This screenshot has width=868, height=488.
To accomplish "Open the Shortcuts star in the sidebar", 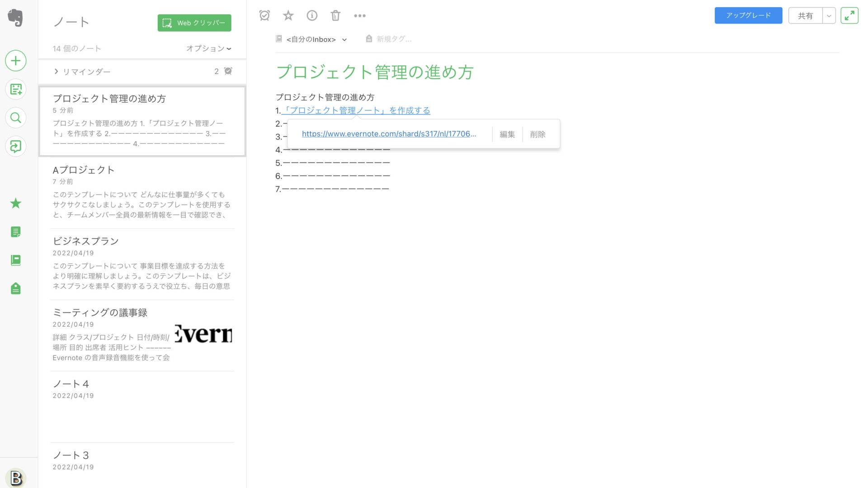I will point(15,203).
